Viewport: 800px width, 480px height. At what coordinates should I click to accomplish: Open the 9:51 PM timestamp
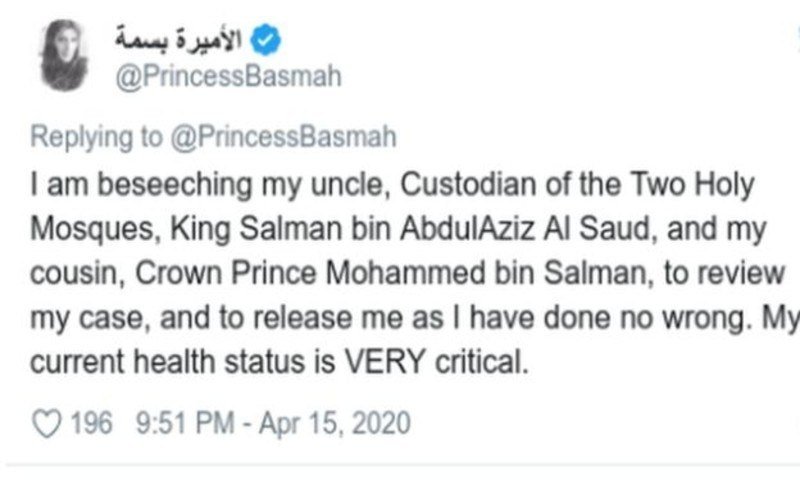pyautogui.click(x=174, y=423)
